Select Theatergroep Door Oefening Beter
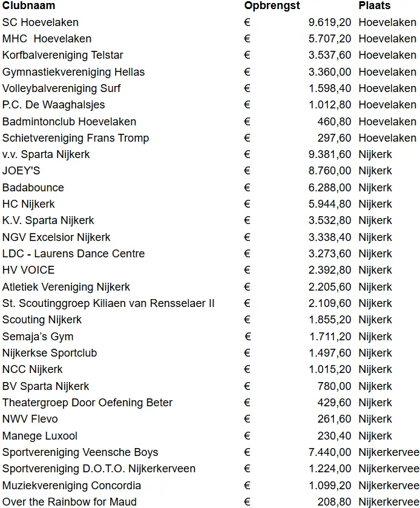Image resolution: width=420 pixels, height=508 pixels. pos(87,403)
